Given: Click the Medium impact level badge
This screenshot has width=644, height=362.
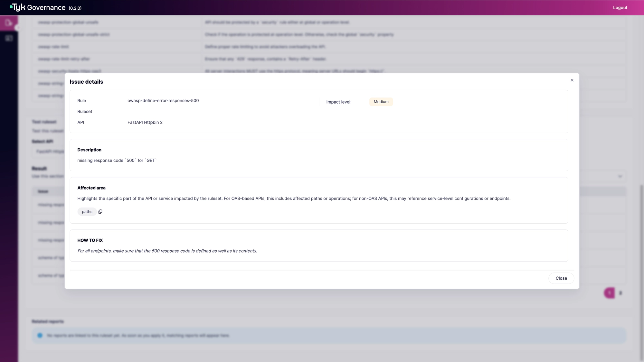Looking at the screenshot, I should tap(381, 102).
